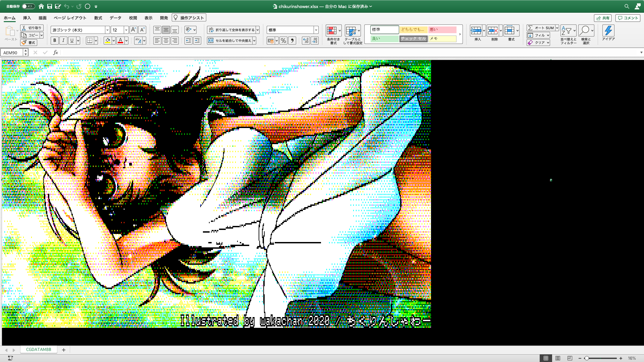Toggle Align text right
Viewport: 644px width, 362px height.
[x=174, y=41]
